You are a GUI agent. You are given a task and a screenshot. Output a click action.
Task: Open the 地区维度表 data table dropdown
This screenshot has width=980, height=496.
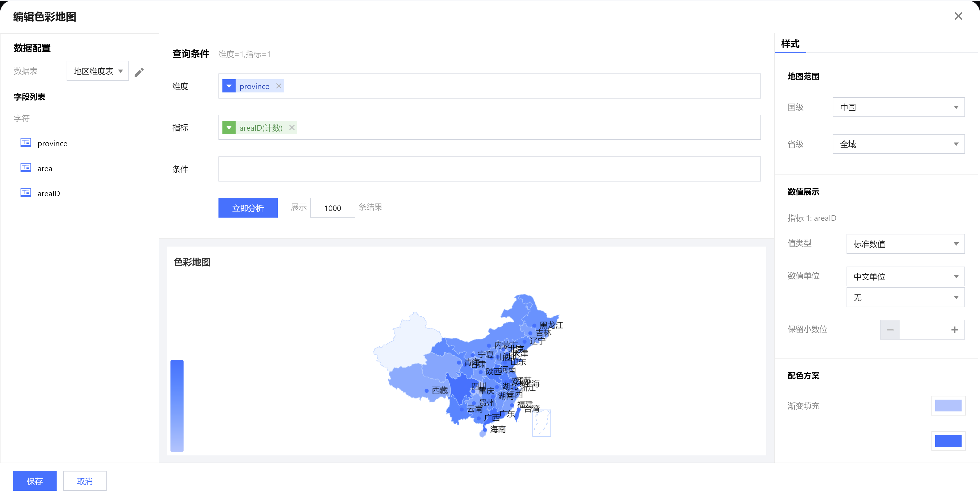(98, 71)
